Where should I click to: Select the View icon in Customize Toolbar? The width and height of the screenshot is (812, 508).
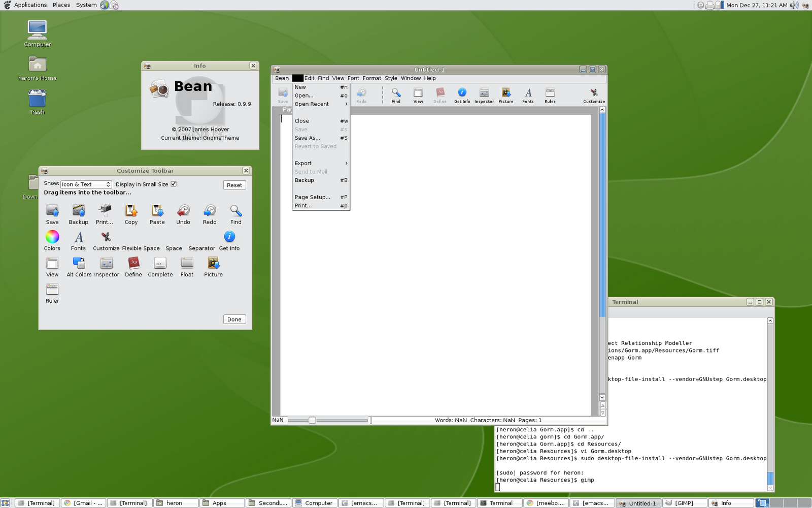click(52, 263)
